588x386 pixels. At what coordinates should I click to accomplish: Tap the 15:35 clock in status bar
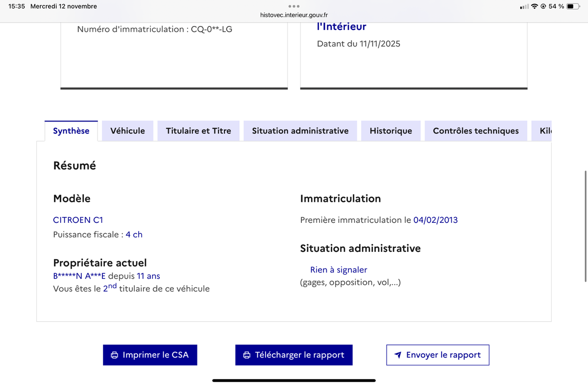17,6
